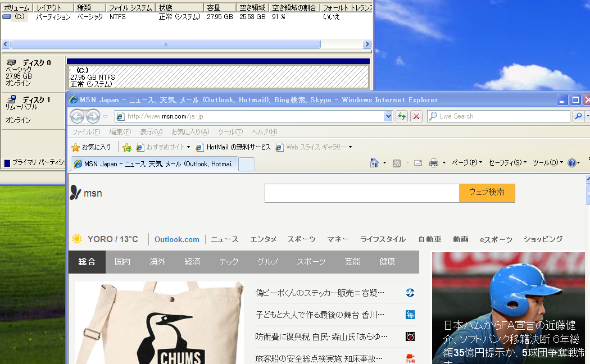The height and width of the screenshot is (364, 590).
Task: Open the Outlook.com link
Action: (177, 239)
